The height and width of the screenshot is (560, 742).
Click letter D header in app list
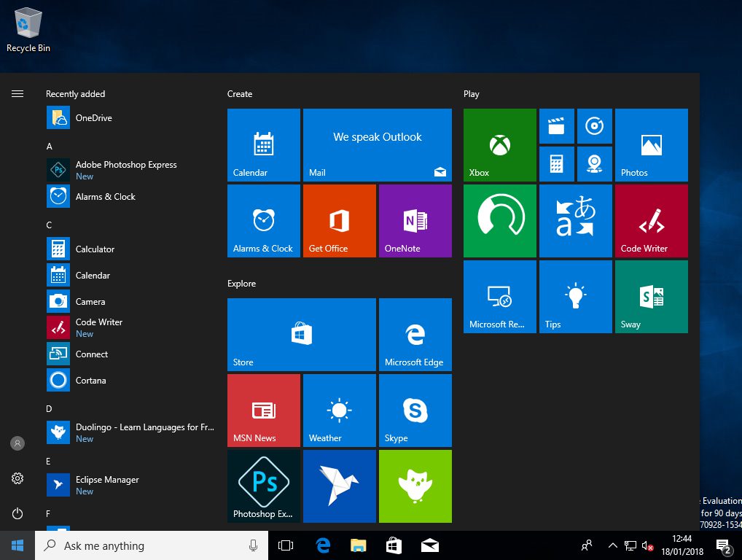[x=49, y=408]
